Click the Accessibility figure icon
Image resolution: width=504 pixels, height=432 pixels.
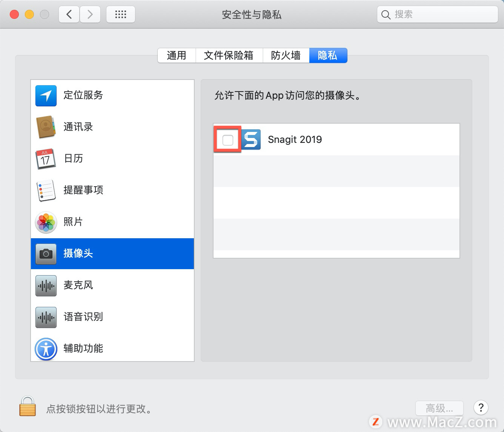[46, 349]
